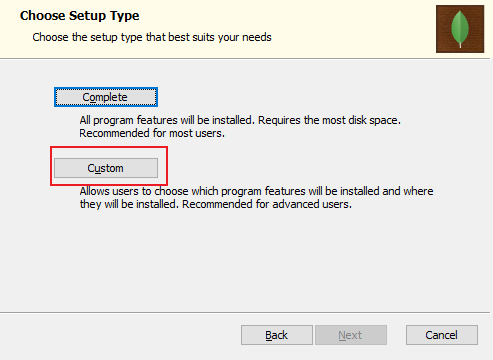Choose the Complete setup type

point(106,97)
